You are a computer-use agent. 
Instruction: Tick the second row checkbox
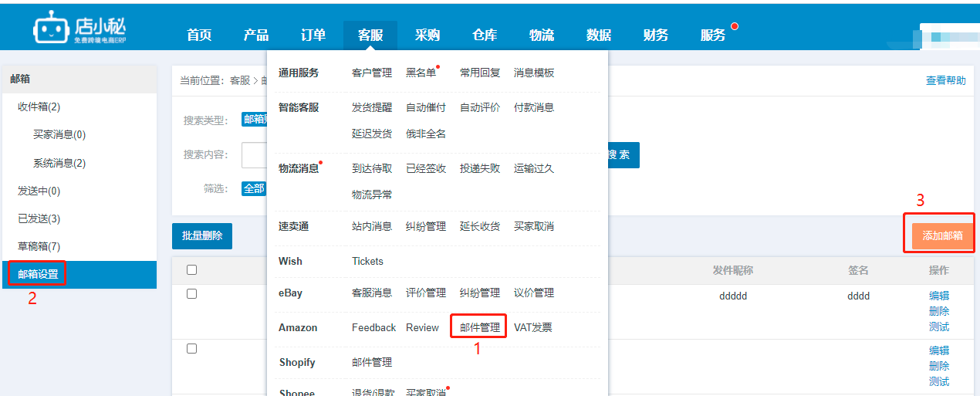[192, 349]
